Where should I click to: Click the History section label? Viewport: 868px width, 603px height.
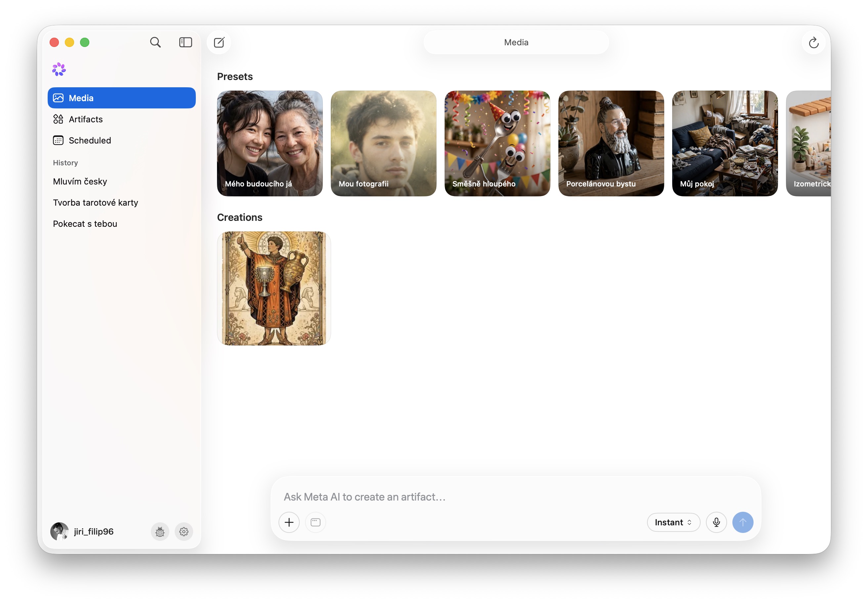tap(65, 163)
